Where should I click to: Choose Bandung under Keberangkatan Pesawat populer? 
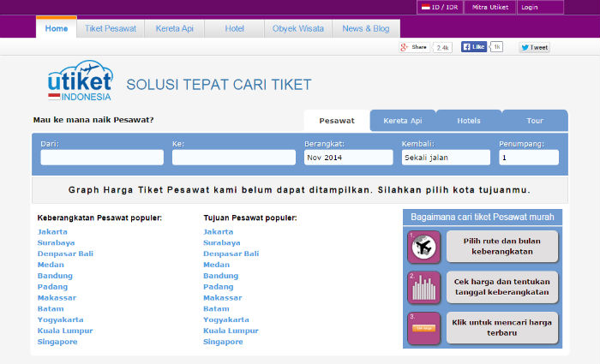(x=55, y=276)
